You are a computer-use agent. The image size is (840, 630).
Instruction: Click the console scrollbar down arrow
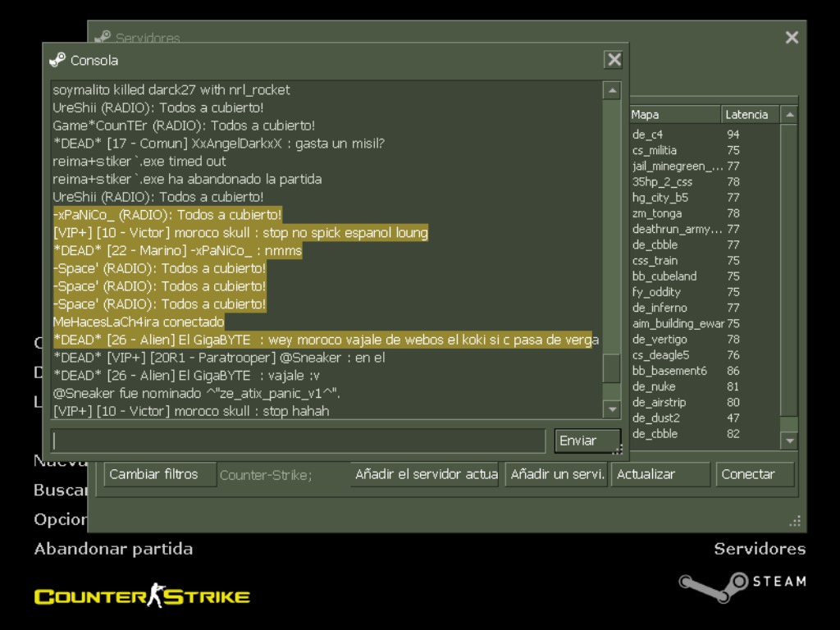point(612,410)
